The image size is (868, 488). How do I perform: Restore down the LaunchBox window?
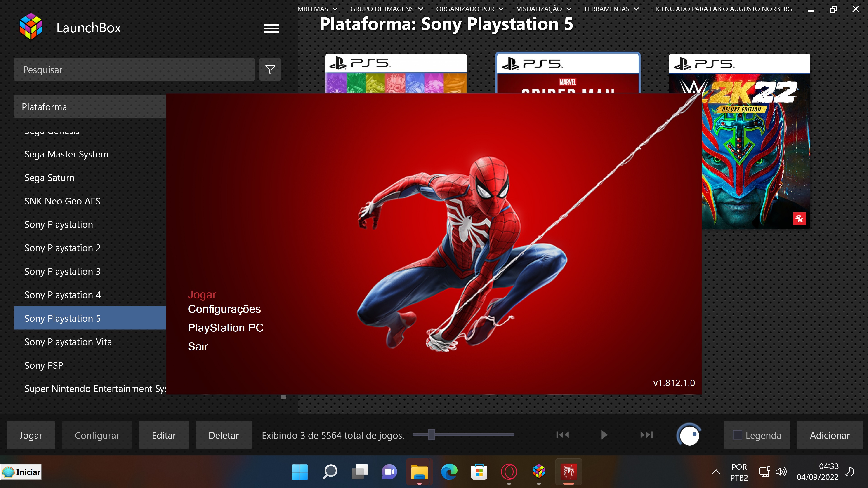[x=833, y=9]
